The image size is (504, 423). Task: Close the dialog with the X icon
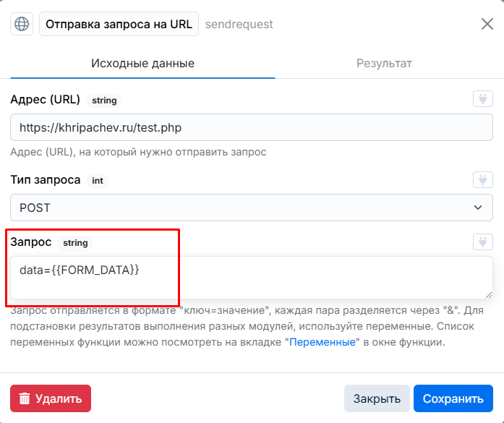coord(487,24)
